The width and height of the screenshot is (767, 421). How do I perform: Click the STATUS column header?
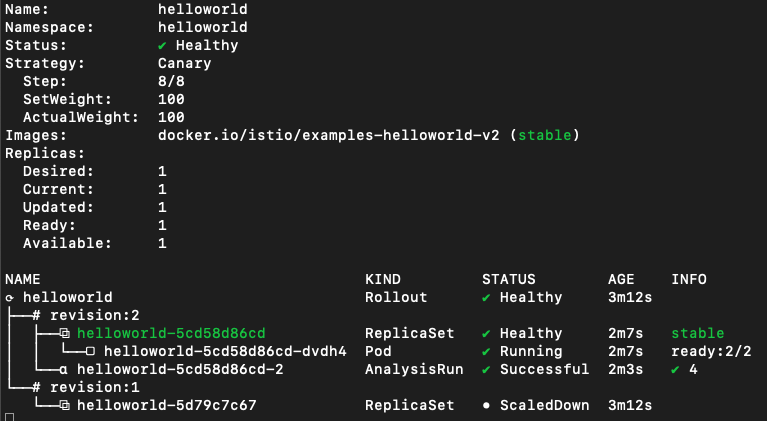509,280
